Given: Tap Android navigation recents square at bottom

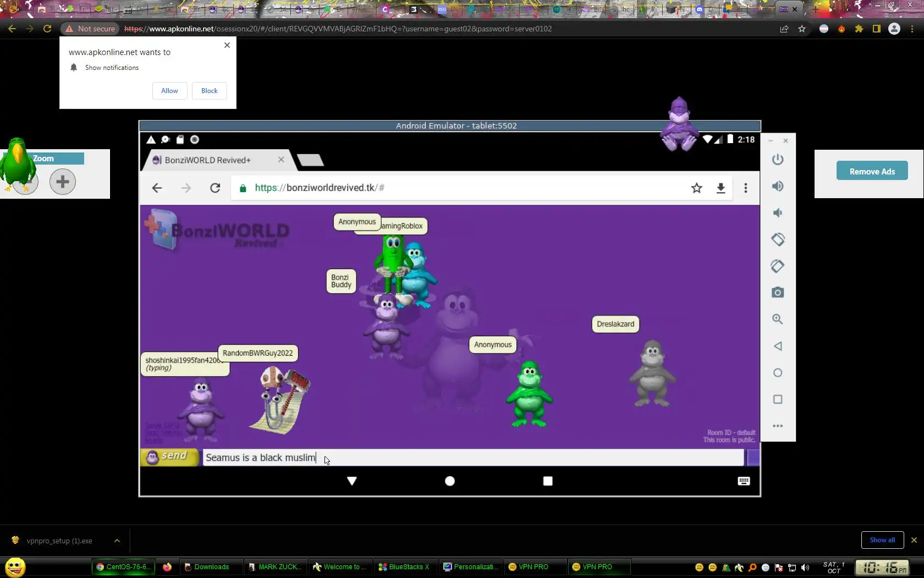Looking at the screenshot, I should 547,481.
